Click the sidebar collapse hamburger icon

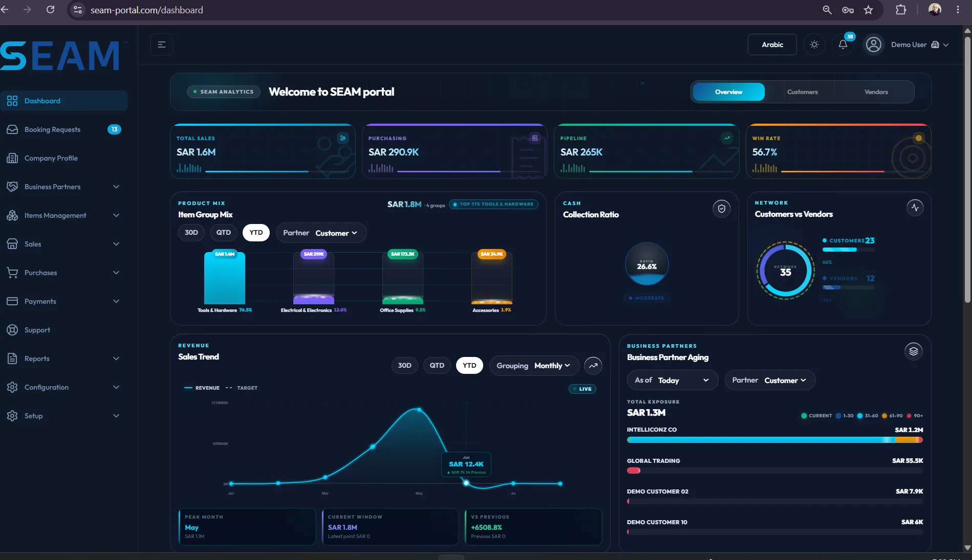pyautogui.click(x=162, y=44)
